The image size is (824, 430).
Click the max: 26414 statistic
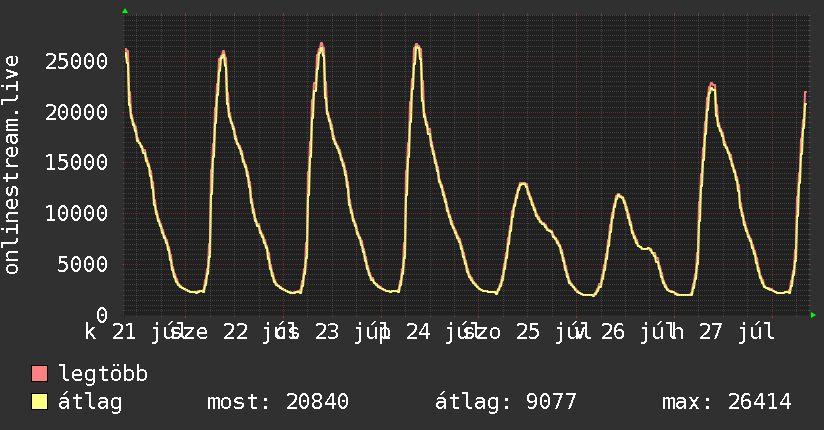[727, 402]
